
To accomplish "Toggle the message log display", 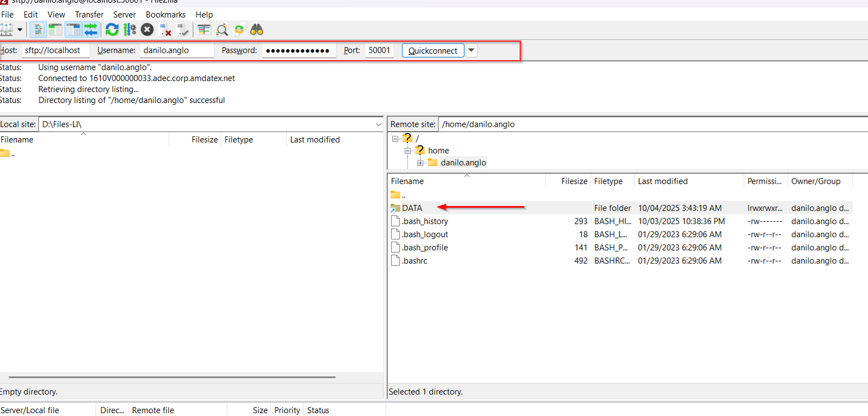I will pyautogui.click(x=38, y=29).
